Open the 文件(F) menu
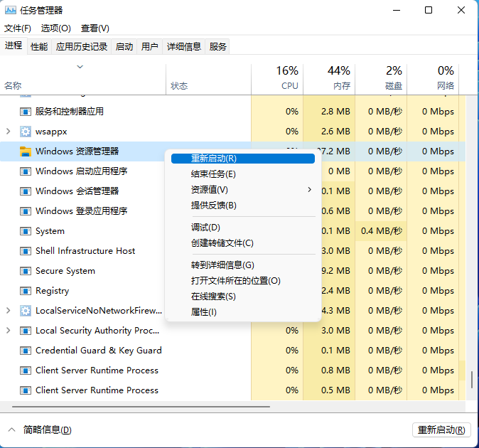This screenshot has height=448, width=479. 18,28
